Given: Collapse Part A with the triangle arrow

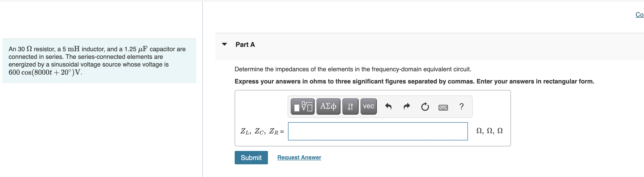Looking at the screenshot, I should pos(224,44).
